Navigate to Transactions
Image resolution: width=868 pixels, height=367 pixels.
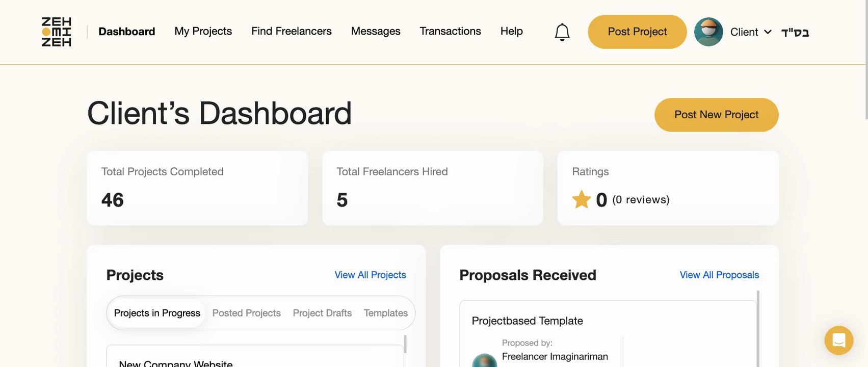point(450,32)
